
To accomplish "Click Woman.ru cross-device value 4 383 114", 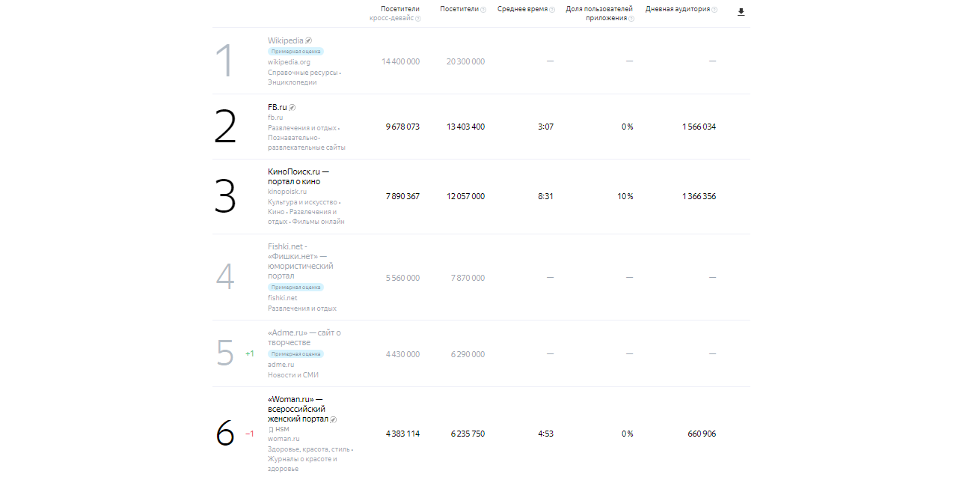I will (x=403, y=434).
